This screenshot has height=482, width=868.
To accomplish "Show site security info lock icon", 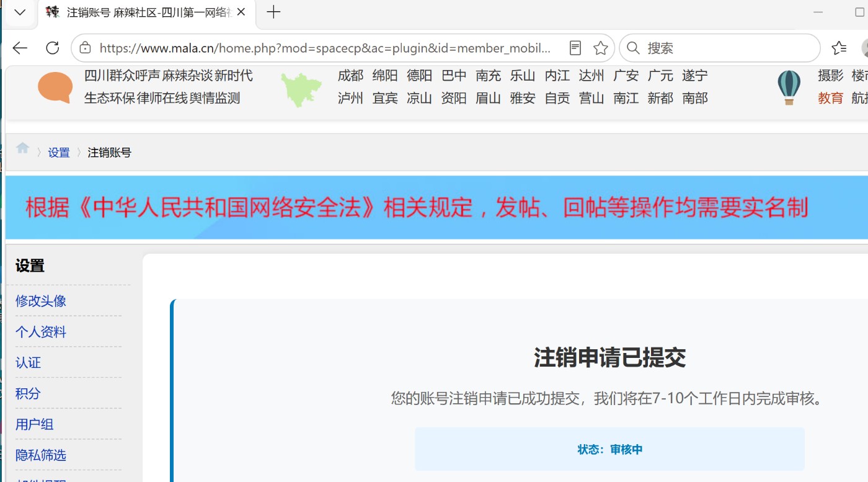I will click(x=86, y=48).
